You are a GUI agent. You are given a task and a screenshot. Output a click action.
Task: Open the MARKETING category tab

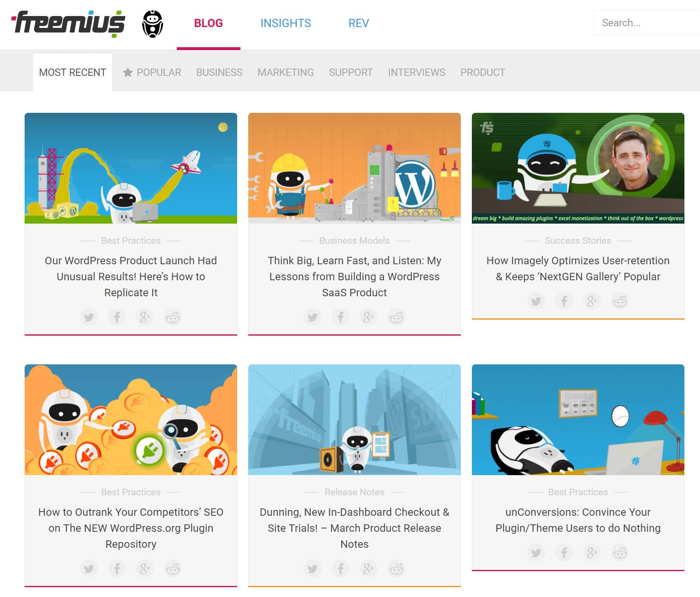(286, 72)
